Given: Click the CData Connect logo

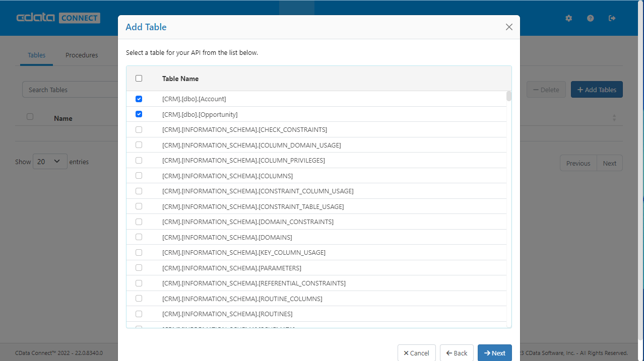Looking at the screenshot, I should pos(58,18).
